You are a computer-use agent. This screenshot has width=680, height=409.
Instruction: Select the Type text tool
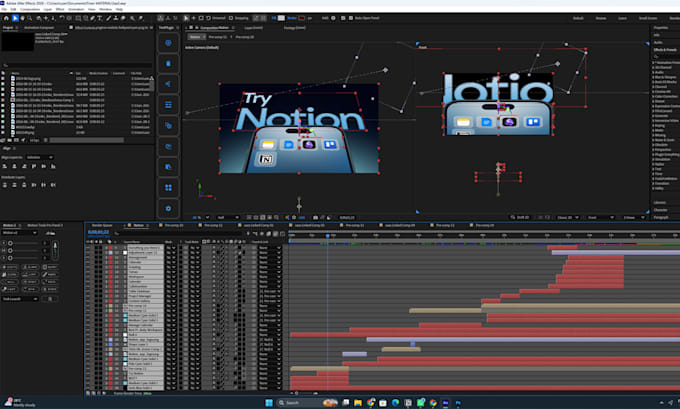point(99,18)
